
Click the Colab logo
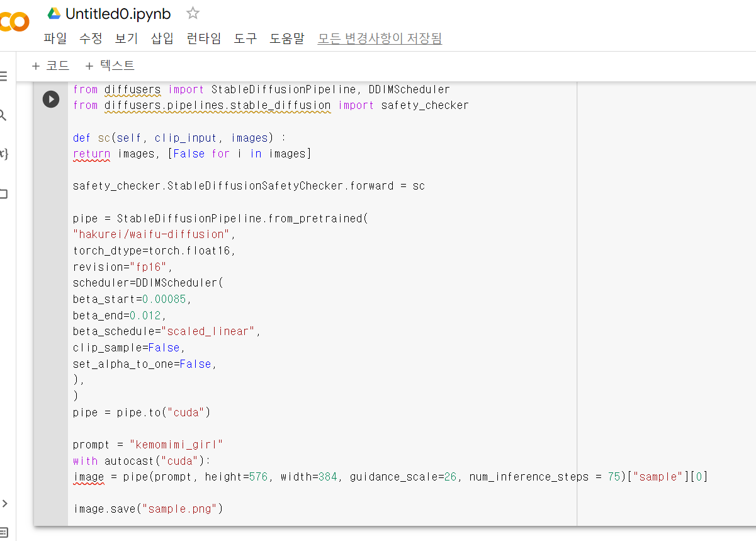(14, 23)
